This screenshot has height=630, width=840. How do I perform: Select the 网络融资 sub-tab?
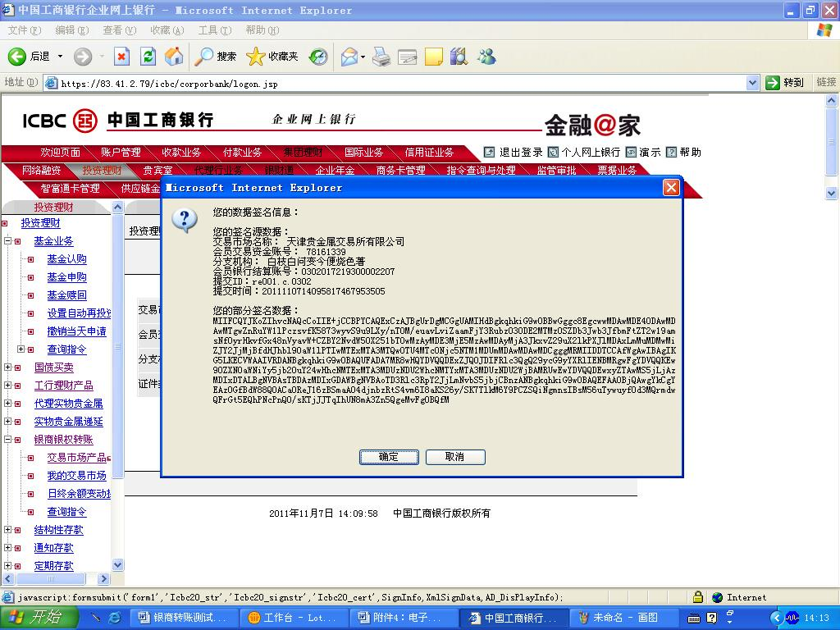pos(41,170)
